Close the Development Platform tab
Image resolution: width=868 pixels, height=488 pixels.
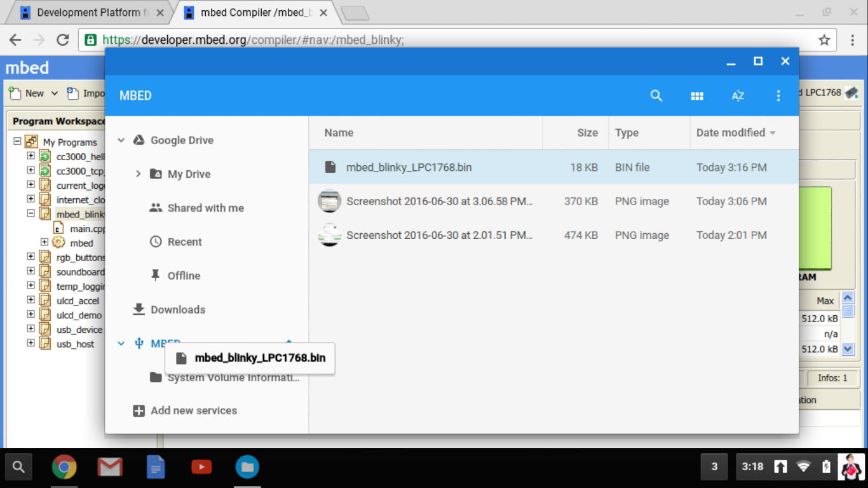(x=159, y=13)
